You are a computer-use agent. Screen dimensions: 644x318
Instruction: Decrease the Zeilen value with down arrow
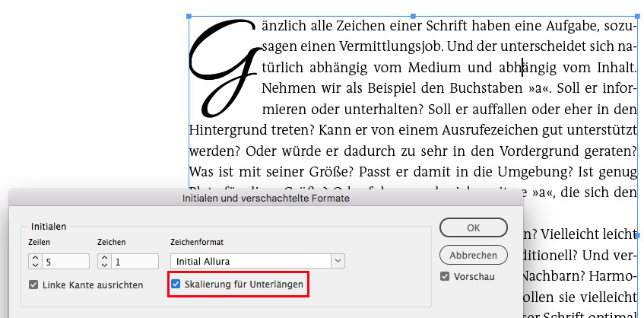click(36, 266)
